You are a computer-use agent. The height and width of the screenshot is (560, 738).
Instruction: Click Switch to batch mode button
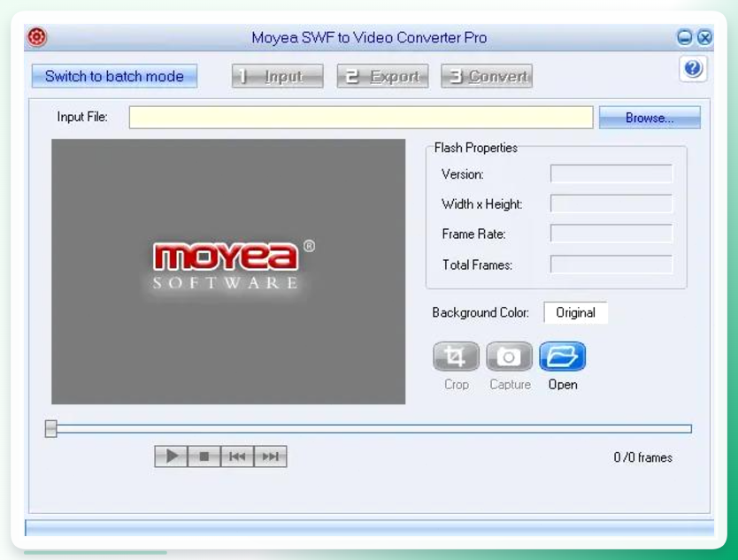click(x=114, y=76)
